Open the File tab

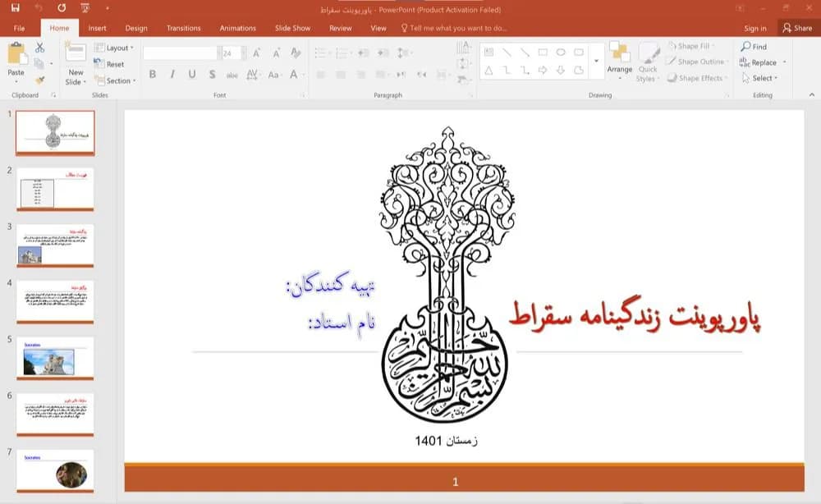click(20, 28)
